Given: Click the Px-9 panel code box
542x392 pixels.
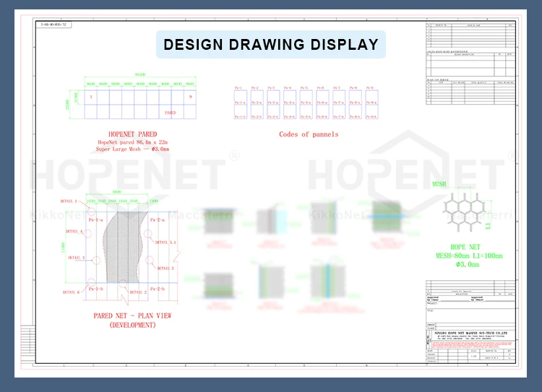Looking at the screenshot, I should [371, 95].
